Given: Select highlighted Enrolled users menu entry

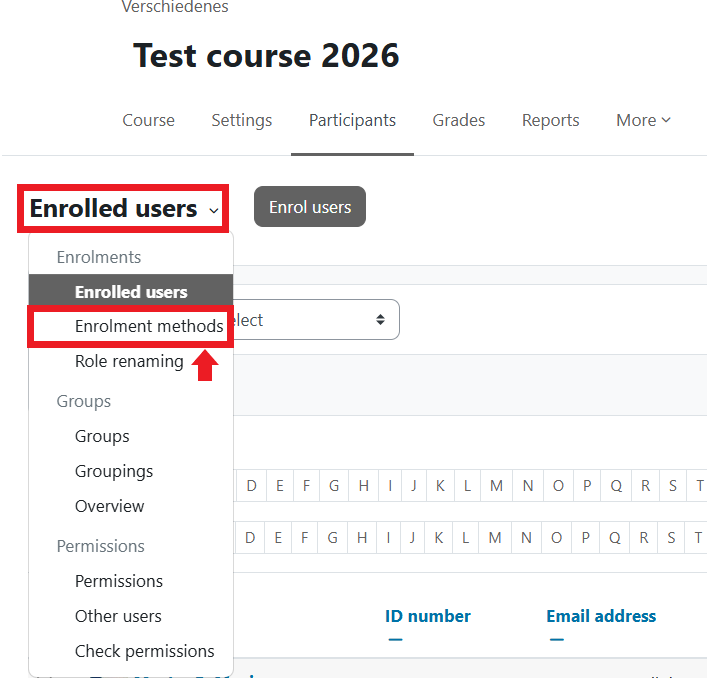Looking at the screenshot, I should coord(131,292).
